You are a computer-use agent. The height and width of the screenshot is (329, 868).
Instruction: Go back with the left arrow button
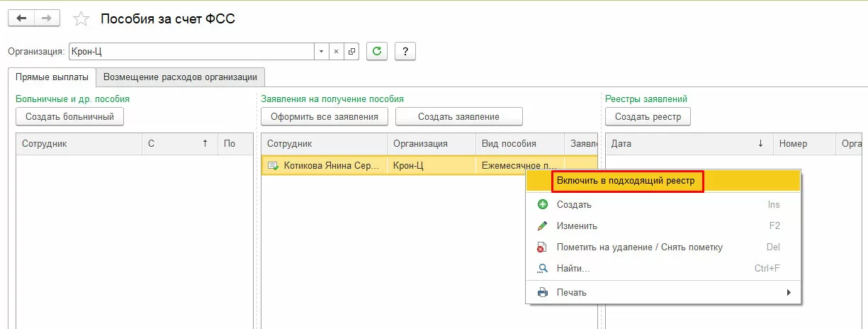21,18
